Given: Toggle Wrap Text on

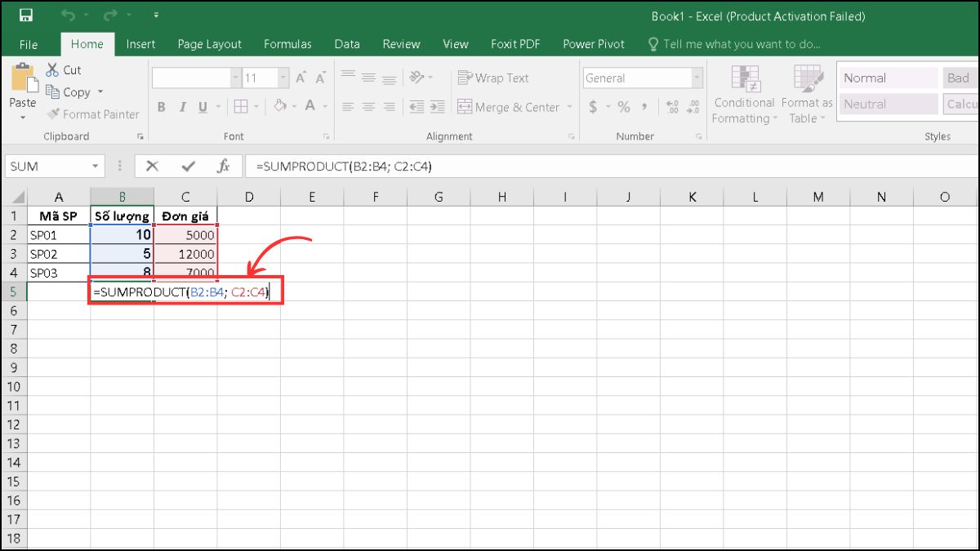Looking at the screenshot, I should [x=492, y=78].
